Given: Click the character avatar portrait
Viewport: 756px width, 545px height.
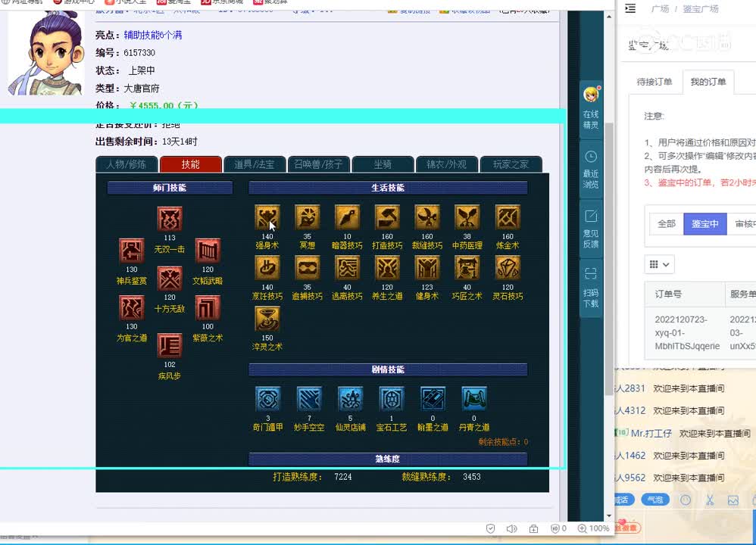Looking at the screenshot, I should pos(45,53).
